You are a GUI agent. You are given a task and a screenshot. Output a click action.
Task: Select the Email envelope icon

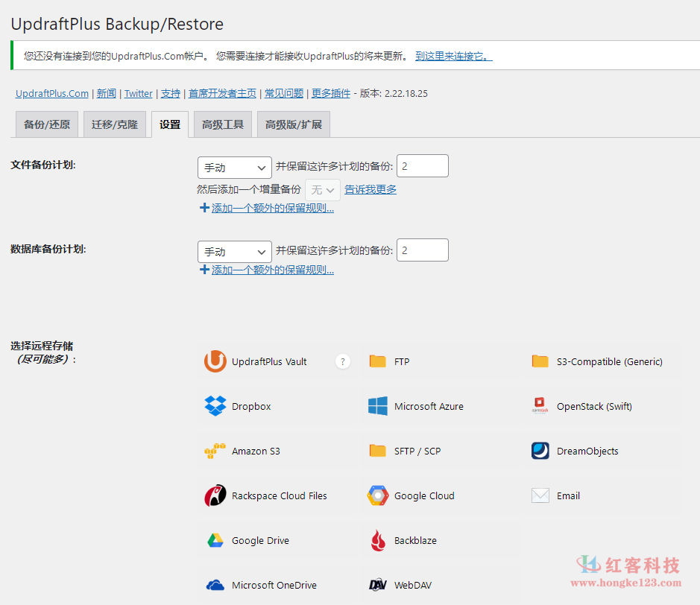tap(540, 495)
